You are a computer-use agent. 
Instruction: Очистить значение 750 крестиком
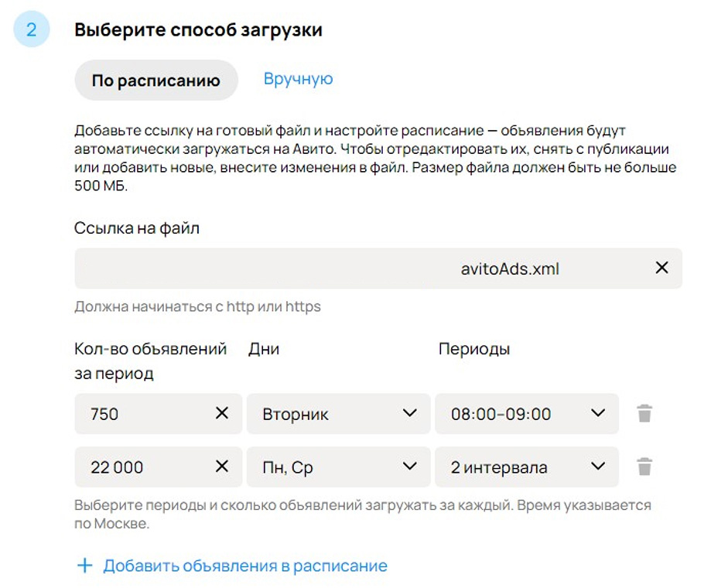click(224, 414)
